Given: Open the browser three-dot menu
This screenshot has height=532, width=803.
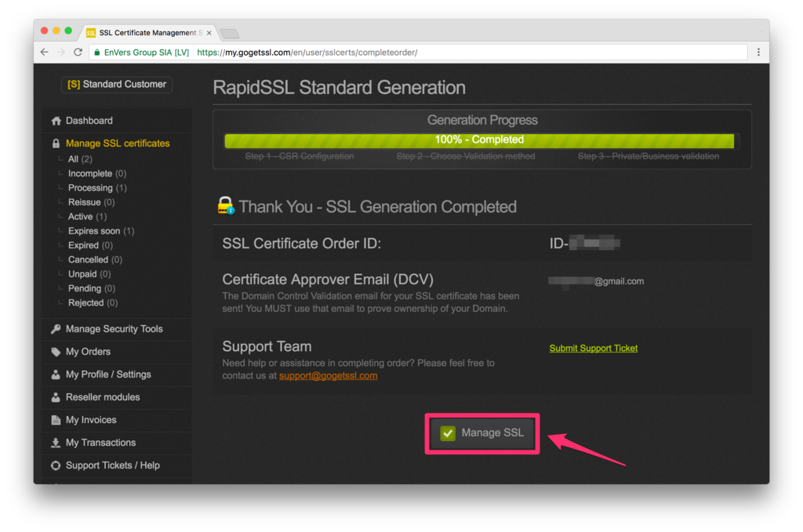Looking at the screenshot, I should 758,52.
